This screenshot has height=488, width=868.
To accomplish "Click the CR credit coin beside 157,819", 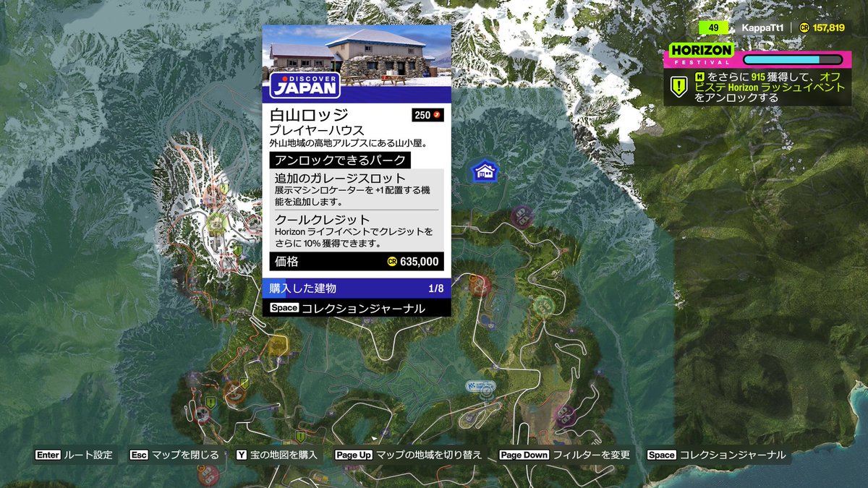I will point(804,27).
